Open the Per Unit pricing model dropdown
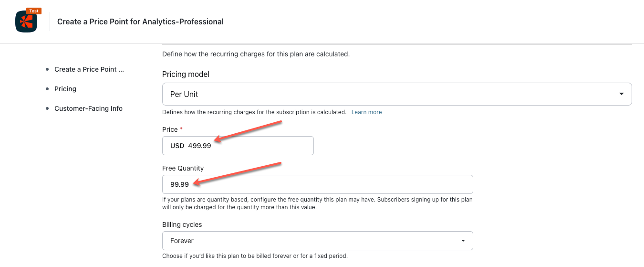The height and width of the screenshot is (267, 644). (x=396, y=94)
